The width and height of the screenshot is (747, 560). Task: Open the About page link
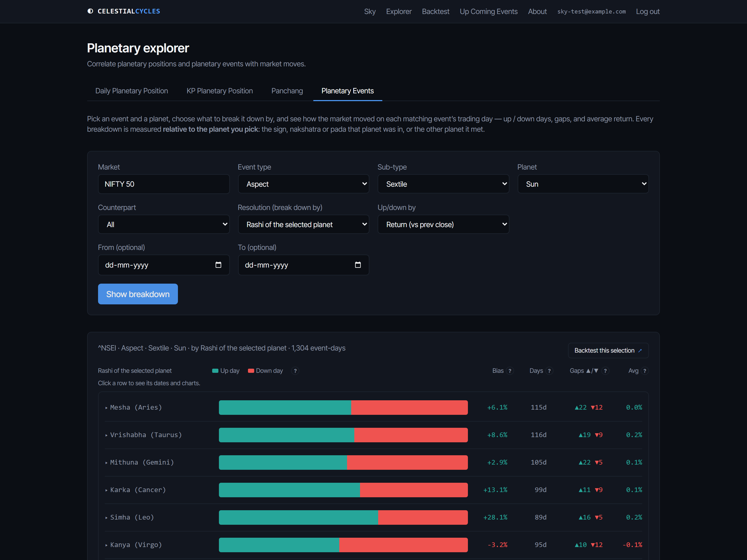pos(537,11)
